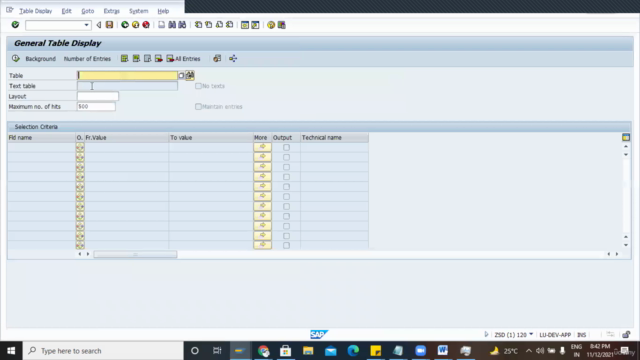Click the green Enter checkmark icon
640x360 pixels.
pos(15,25)
